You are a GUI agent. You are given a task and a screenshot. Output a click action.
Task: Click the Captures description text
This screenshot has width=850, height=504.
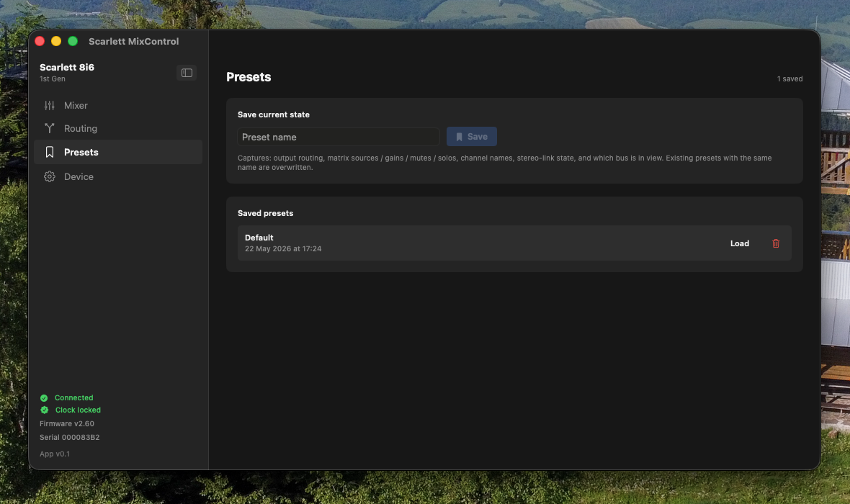click(505, 163)
